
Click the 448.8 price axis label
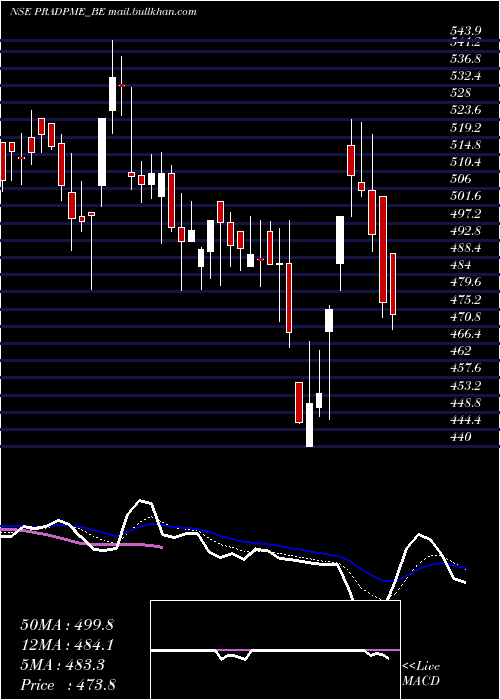(466, 402)
